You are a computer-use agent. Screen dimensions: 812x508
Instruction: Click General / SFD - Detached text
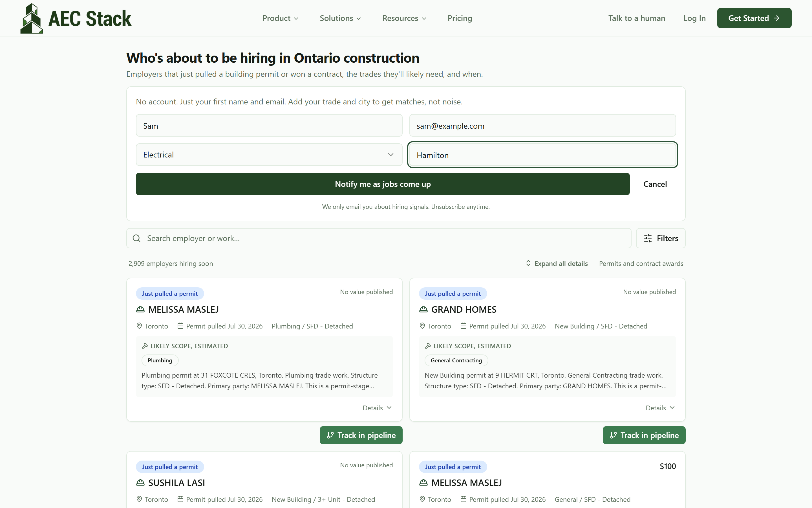pos(593,499)
